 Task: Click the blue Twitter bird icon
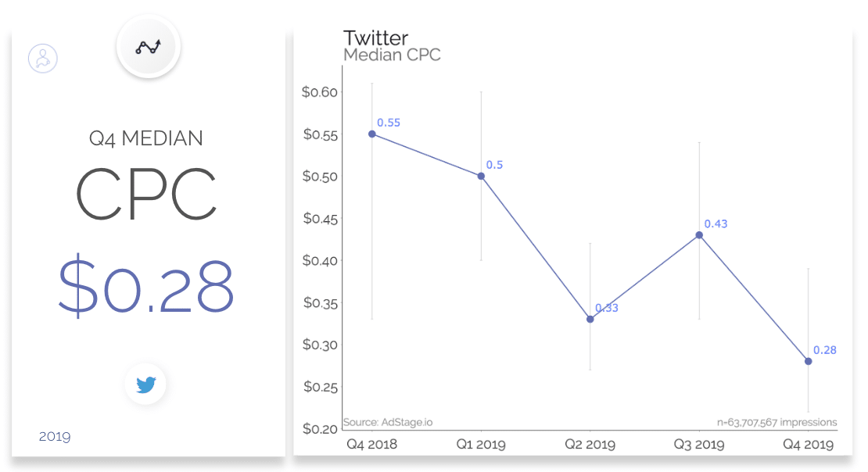pos(145,384)
